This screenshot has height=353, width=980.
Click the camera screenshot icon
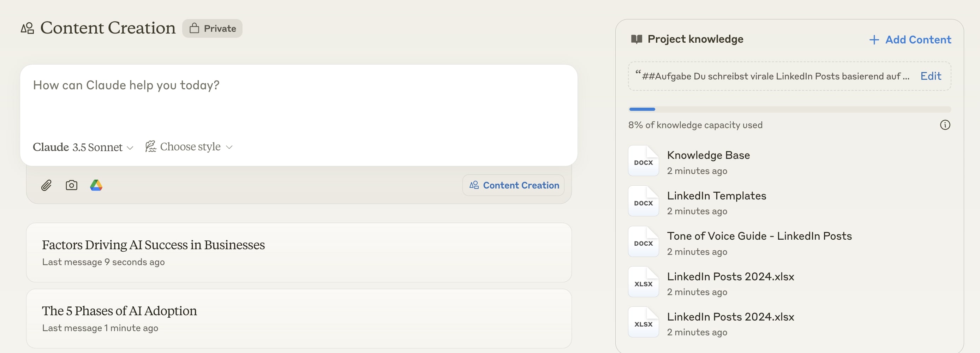click(72, 185)
